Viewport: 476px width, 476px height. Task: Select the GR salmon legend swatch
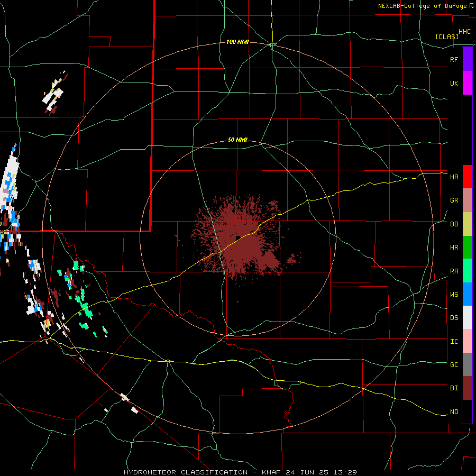pyautogui.click(x=467, y=200)
